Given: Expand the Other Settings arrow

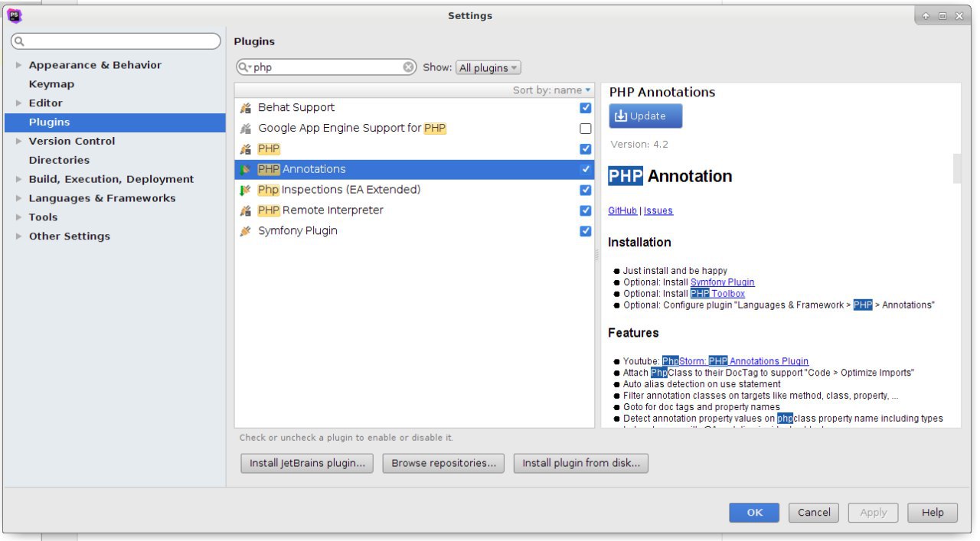Looking at the screenshot, I should 18,236.
